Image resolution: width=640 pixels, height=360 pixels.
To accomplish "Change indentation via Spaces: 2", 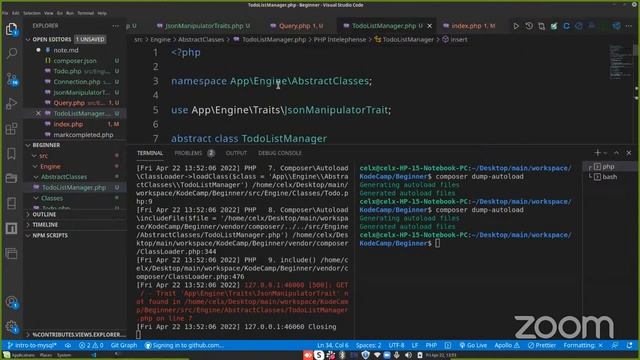I will [x=368, y=345].
